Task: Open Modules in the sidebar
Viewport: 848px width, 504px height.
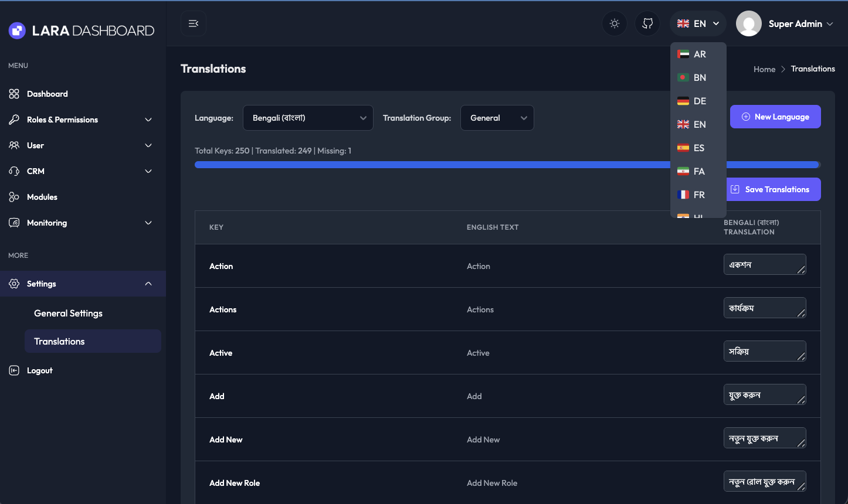Action: point(42,197)
